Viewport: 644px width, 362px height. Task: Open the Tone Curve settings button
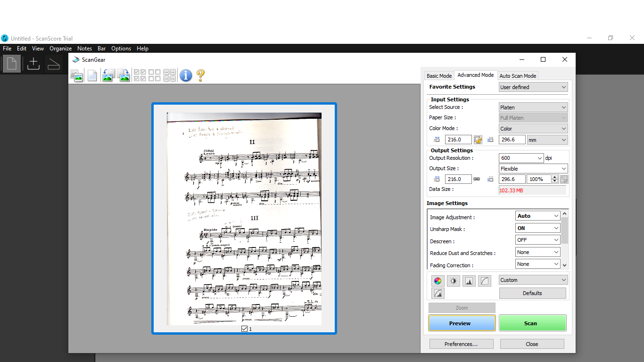pos(485,281)
